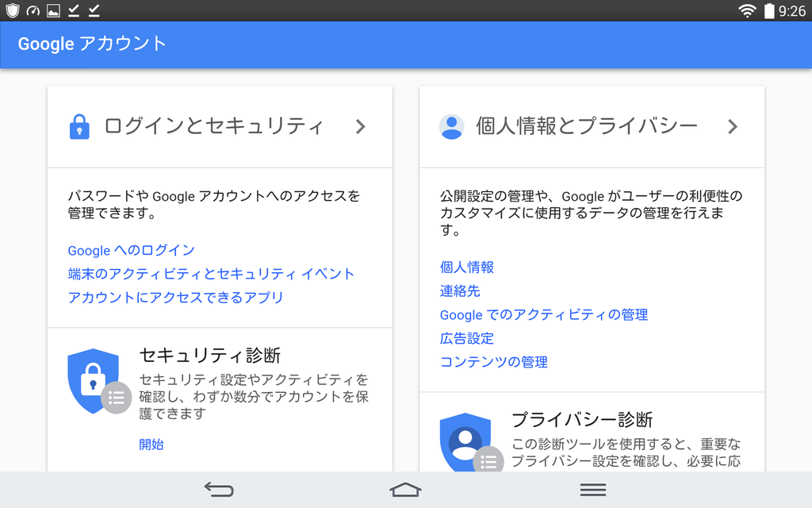Open the 連絡先 link
812x508 pixels.
460,291
